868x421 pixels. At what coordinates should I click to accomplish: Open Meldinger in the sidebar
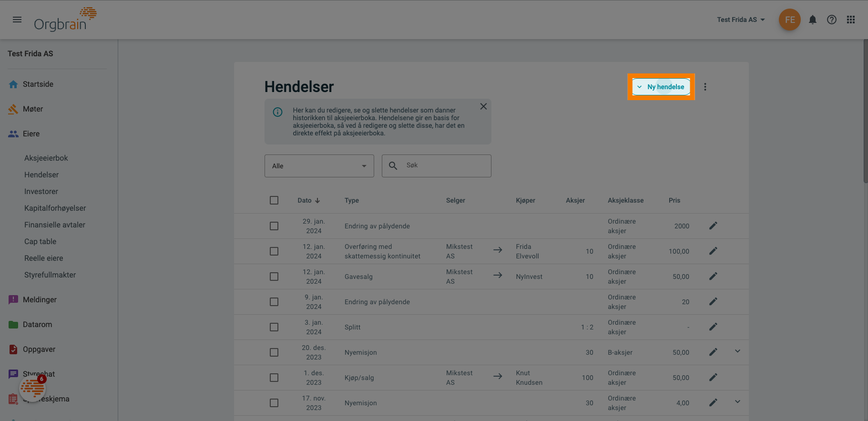coord(40,300)
